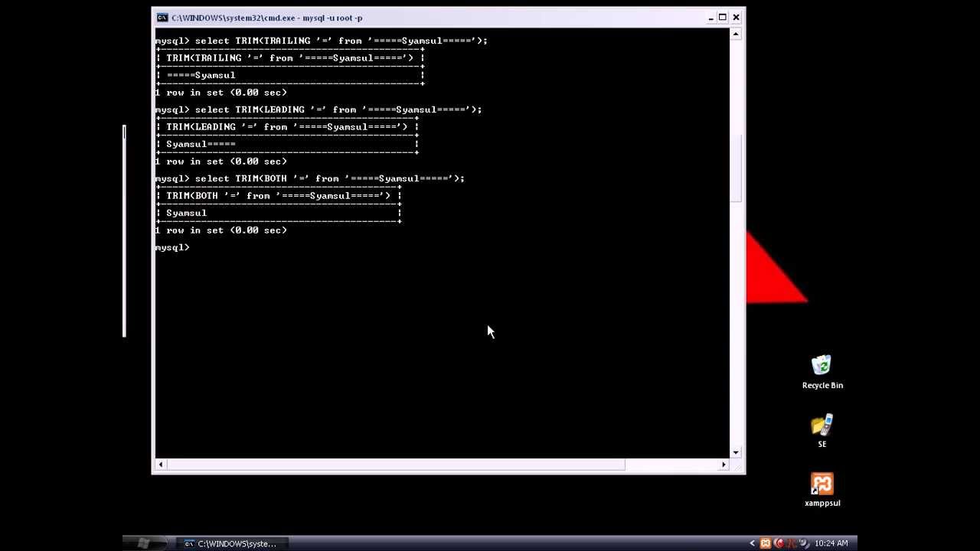Image resolution: width=980 pixels, height=551 pixels.
Task: Click the result value '=====Syamsul'
Action: [x=201, y=75]
